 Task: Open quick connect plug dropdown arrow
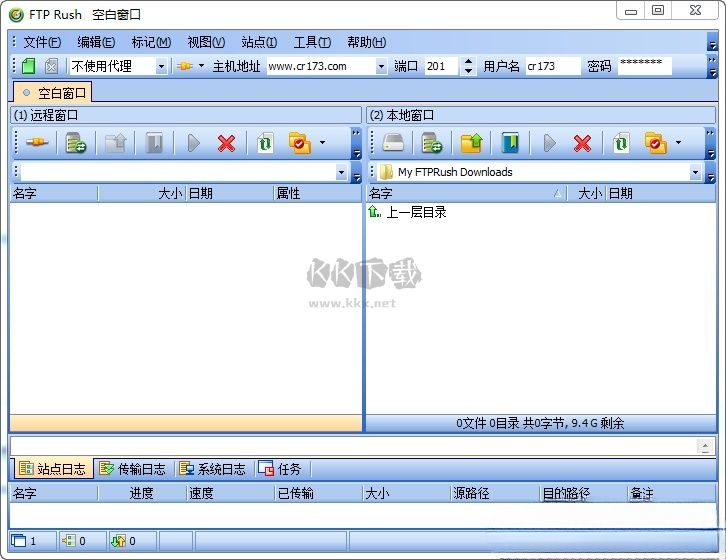tap(201, 66)
